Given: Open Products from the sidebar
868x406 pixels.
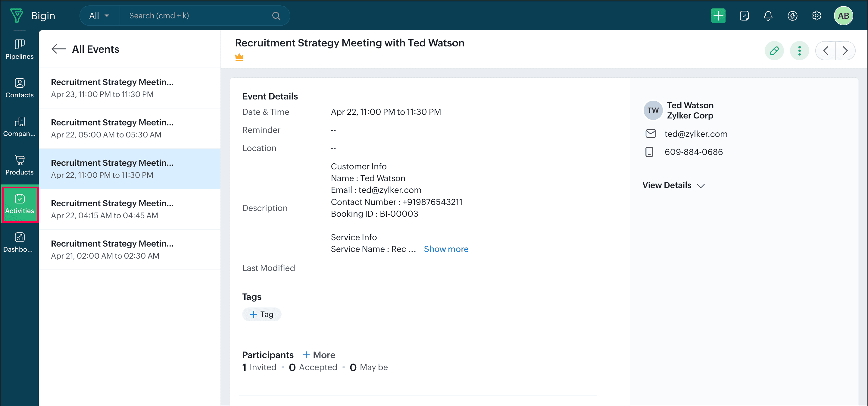Looking at the screenshot, I should point(20,165).
